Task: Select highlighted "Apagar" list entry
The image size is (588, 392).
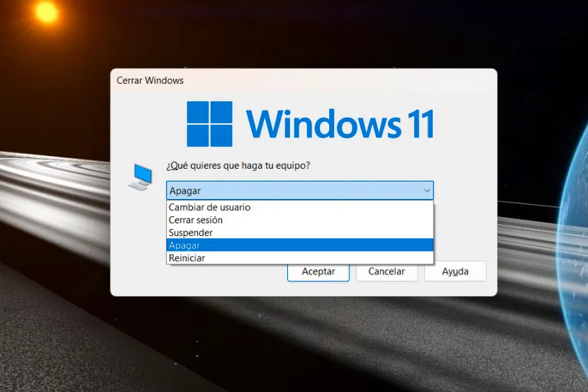Action: pos(299,245)
